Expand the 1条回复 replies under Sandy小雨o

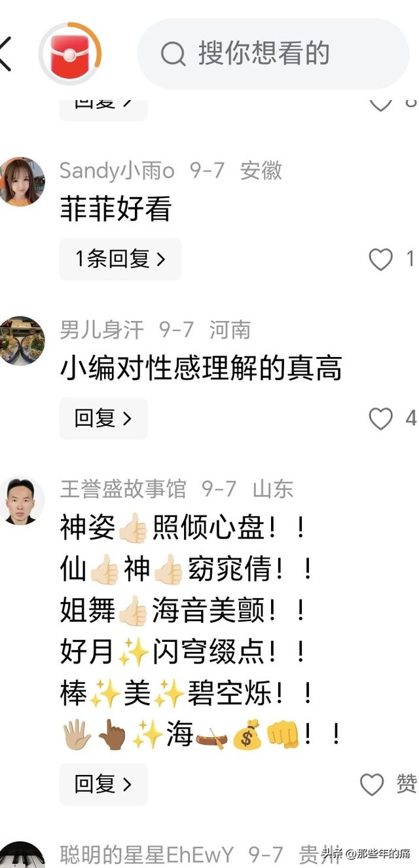[x=120, y=259]
